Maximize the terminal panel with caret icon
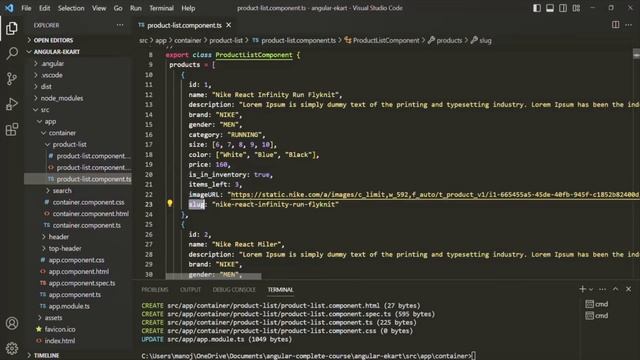Screen dimensions: 640x360 (616, 289)
